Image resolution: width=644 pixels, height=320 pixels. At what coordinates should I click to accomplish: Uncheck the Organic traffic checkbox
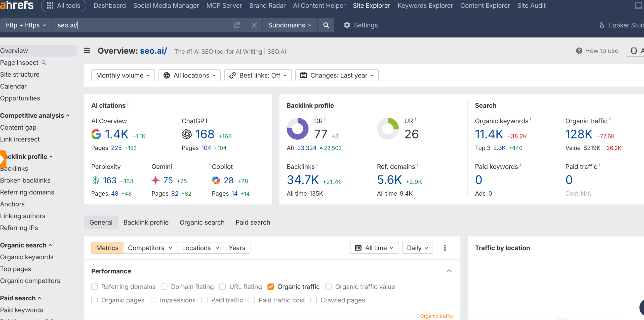pos(271,287)
